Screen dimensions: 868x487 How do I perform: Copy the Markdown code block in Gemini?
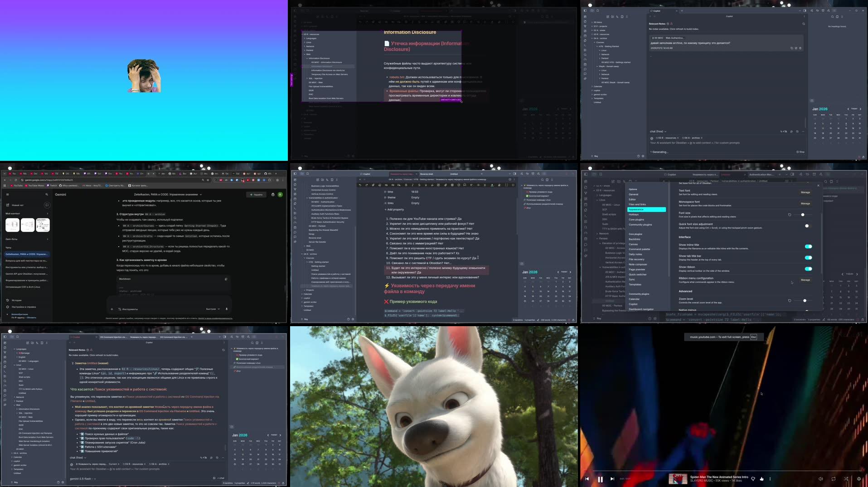coord(226,279)
